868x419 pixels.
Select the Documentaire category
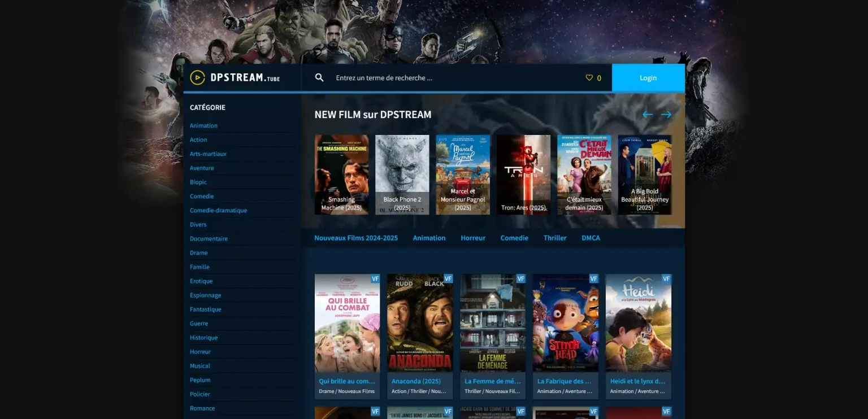pos(209,238)
